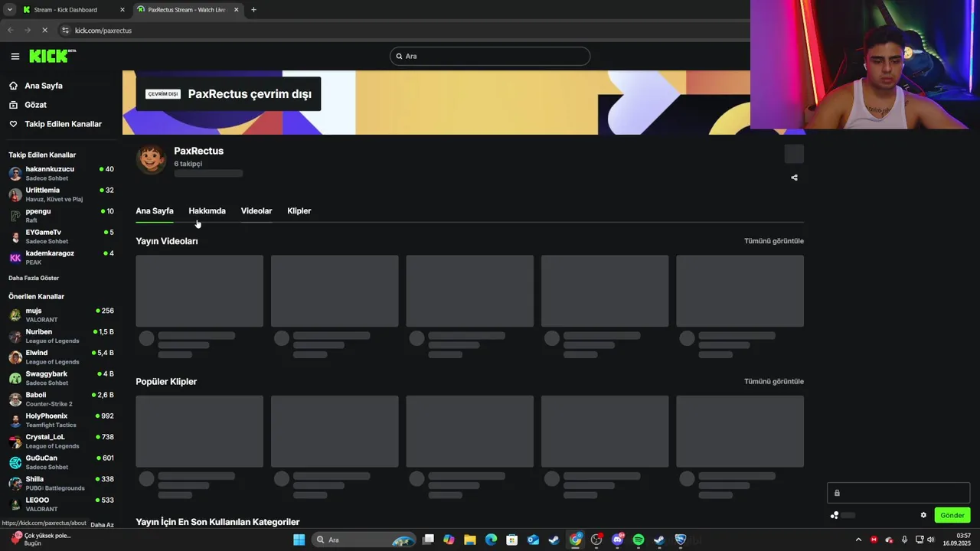The height and width of the screenshot is (551, 980).
Task: Open site information icon in address bar
Action: (x=66, y=31)
